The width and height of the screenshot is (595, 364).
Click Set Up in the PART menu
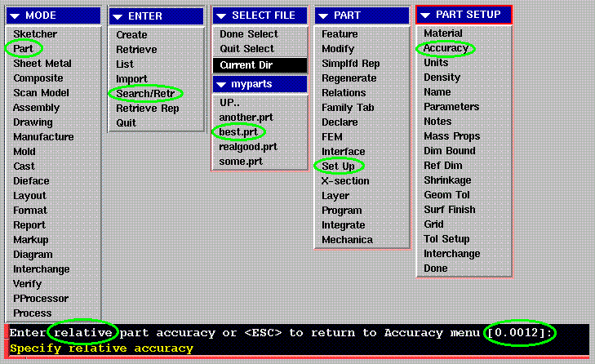point(338,166)
